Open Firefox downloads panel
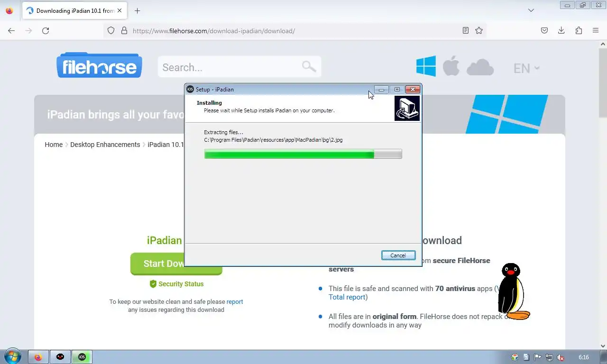607x364 pixels. pyautogui.click(x=561, y=31)
